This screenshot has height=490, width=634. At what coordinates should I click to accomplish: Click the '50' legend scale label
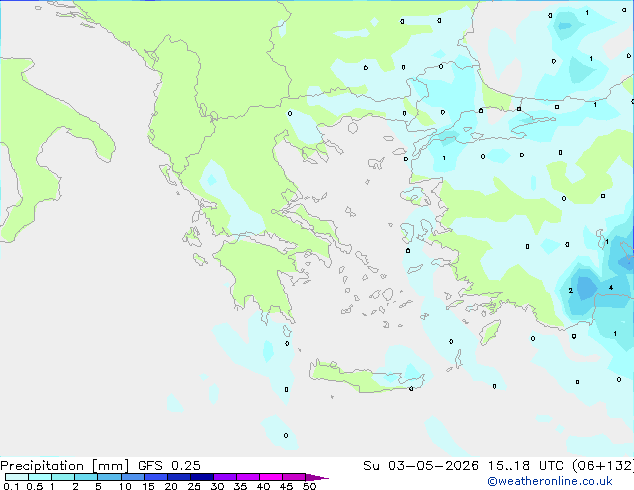310,486
